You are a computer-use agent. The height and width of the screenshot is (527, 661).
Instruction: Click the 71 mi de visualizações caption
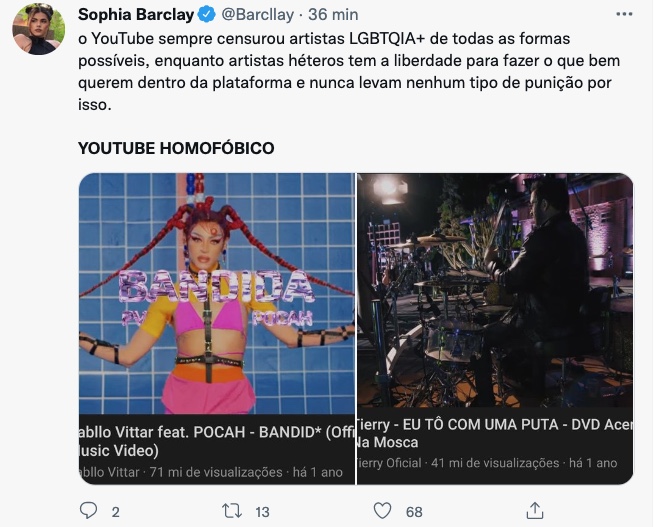pyautogui.click(x=216, y=472)
